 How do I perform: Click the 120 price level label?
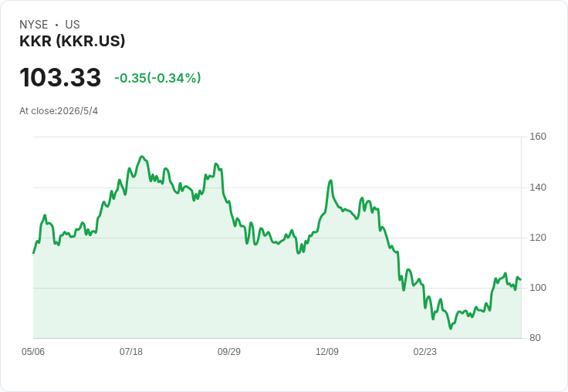pyautogui.click(x=538, y=238)
